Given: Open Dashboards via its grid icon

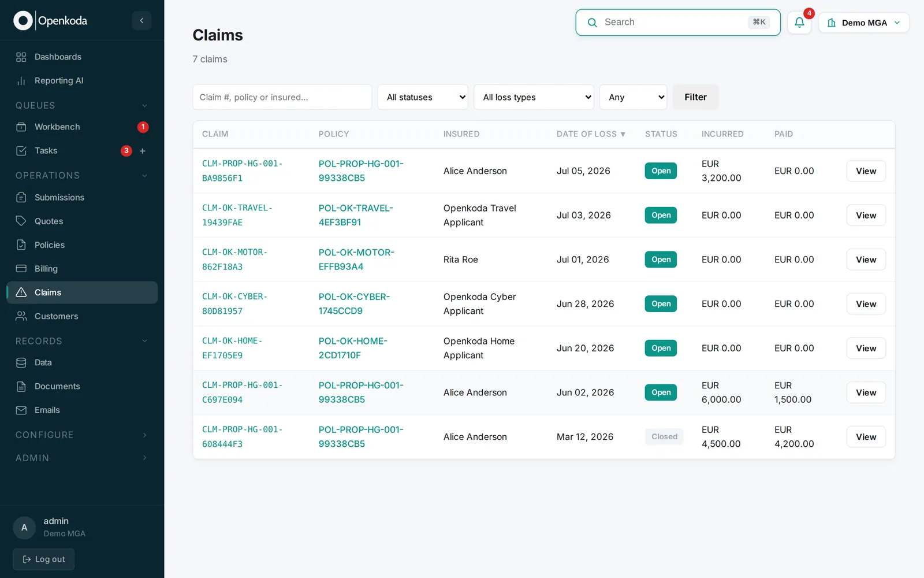Looking at the screenshot, I should click(21, 57).
